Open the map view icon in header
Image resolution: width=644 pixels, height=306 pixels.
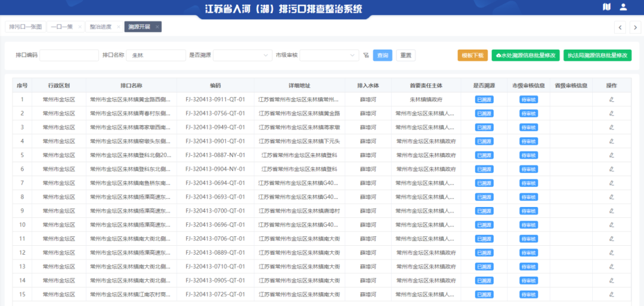(x=606, y=7)
